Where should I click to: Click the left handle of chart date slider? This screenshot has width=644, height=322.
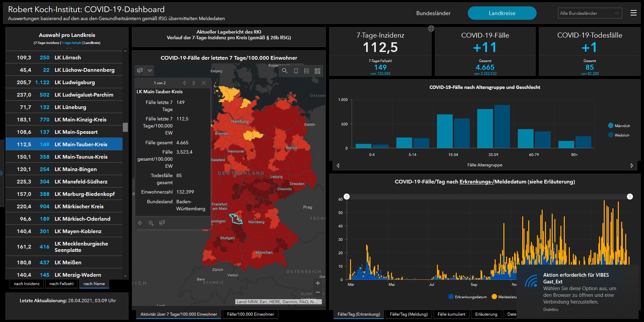[x=347, y=197]
